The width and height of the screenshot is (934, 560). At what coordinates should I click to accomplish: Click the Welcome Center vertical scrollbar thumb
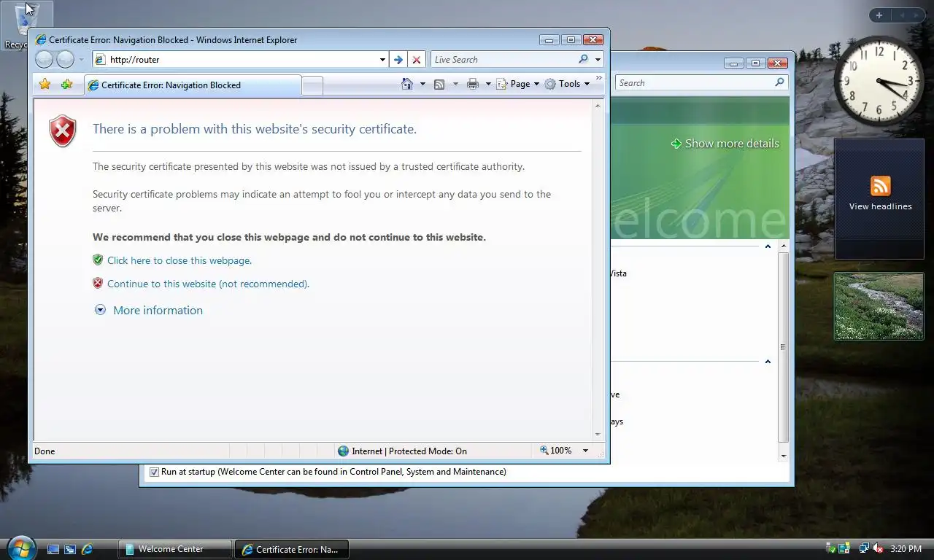[784, 347]
